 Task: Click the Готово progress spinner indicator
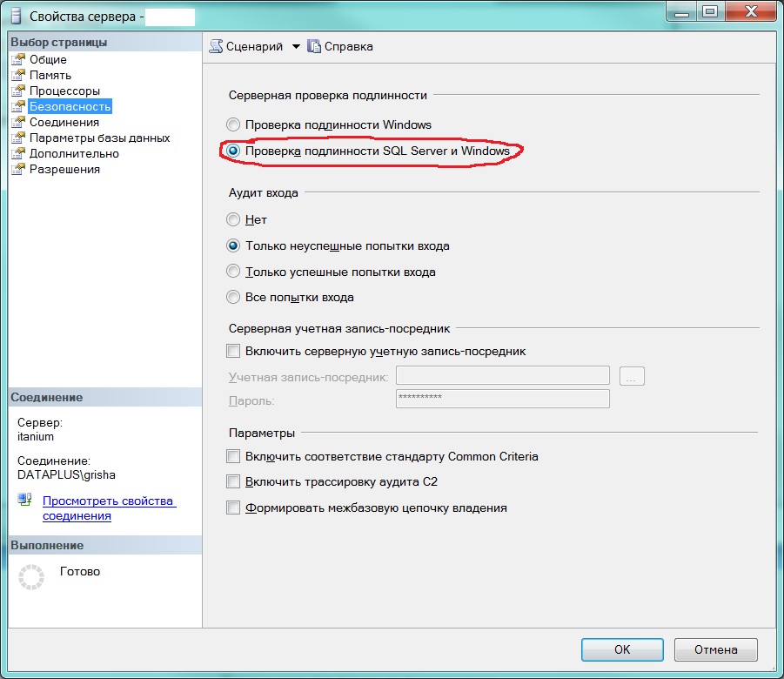(31, 577)
